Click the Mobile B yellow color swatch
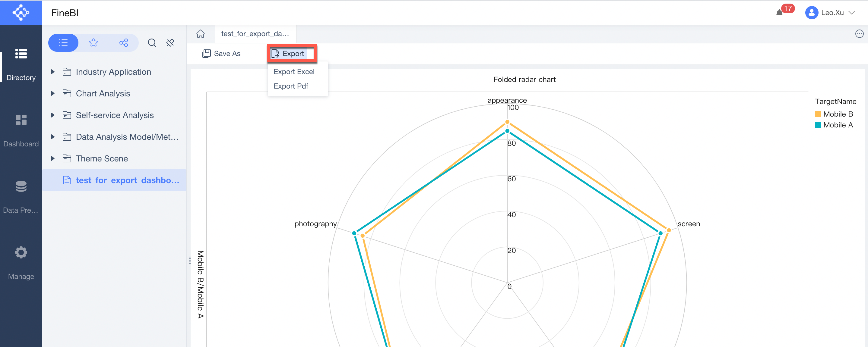Viewport: 868px width, 347px height. [818, 114]
